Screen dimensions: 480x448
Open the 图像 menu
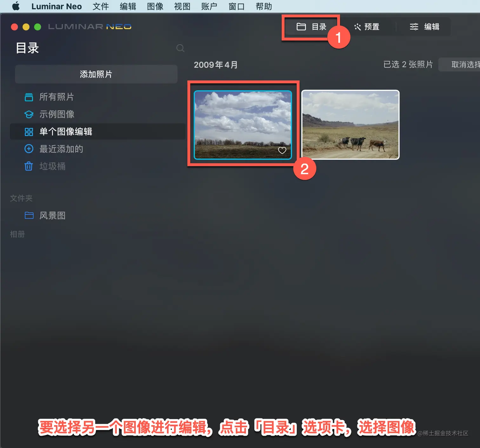pos(155,6)
